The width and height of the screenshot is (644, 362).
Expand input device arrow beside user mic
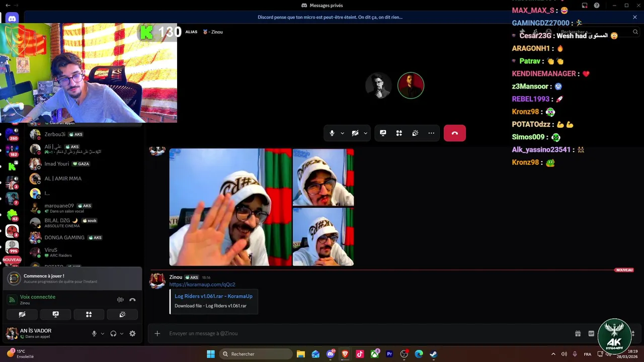(103, 333)
